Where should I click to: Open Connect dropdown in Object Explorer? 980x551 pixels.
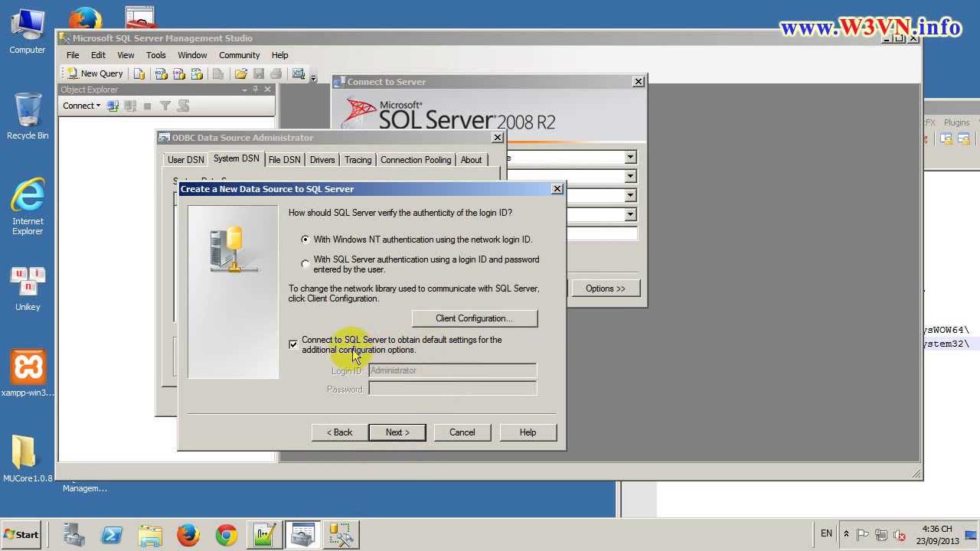tap(81, 106)
